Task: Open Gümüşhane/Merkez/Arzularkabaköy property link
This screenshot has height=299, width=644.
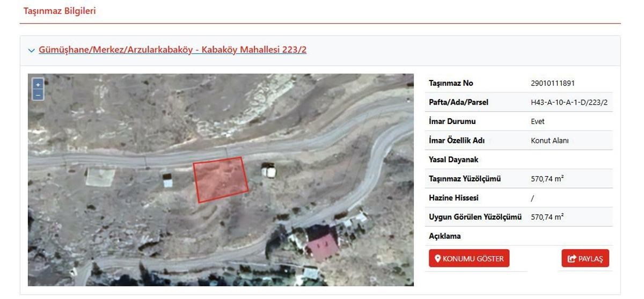Action: click(x=172, y=50)
